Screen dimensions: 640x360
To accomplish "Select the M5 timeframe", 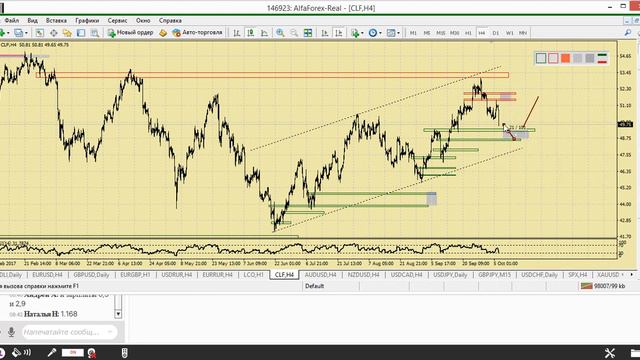I will 427,33.
